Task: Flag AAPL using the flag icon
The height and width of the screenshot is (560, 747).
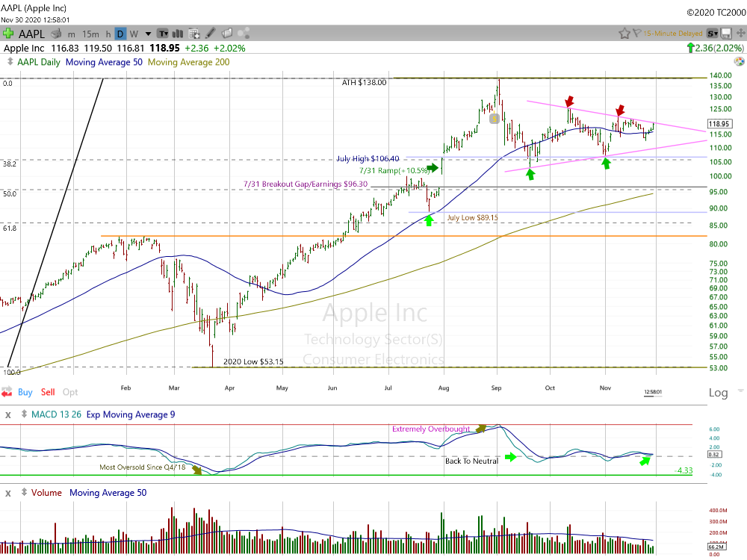Action: [x=637, y=34]
